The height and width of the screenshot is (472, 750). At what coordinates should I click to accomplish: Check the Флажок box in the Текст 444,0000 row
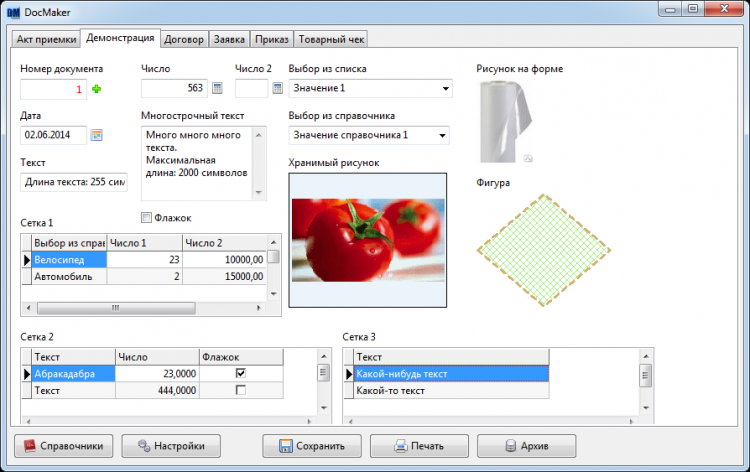[x=241, y=390]
